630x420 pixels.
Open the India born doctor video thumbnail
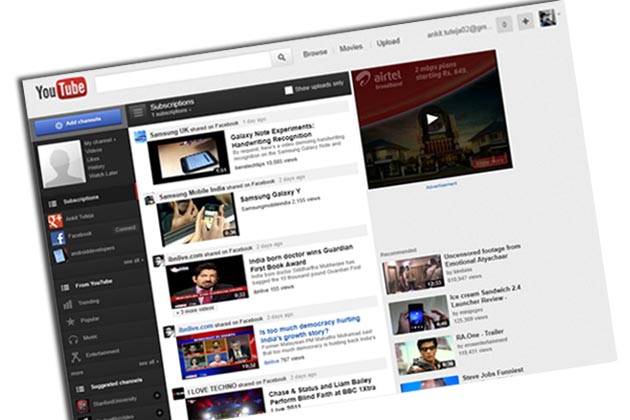pos(207,281)
